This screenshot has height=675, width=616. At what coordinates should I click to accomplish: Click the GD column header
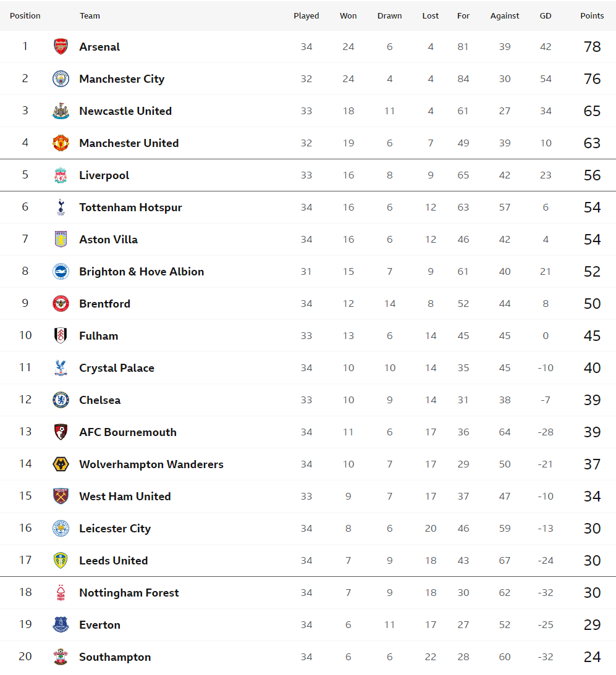point(546,16)
